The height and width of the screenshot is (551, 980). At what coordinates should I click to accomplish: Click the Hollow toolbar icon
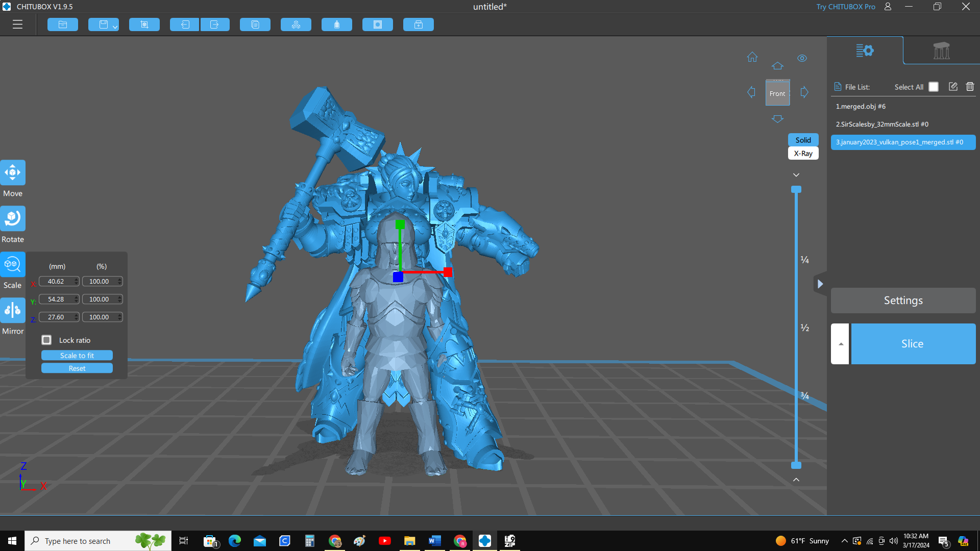tap(337, 24)
